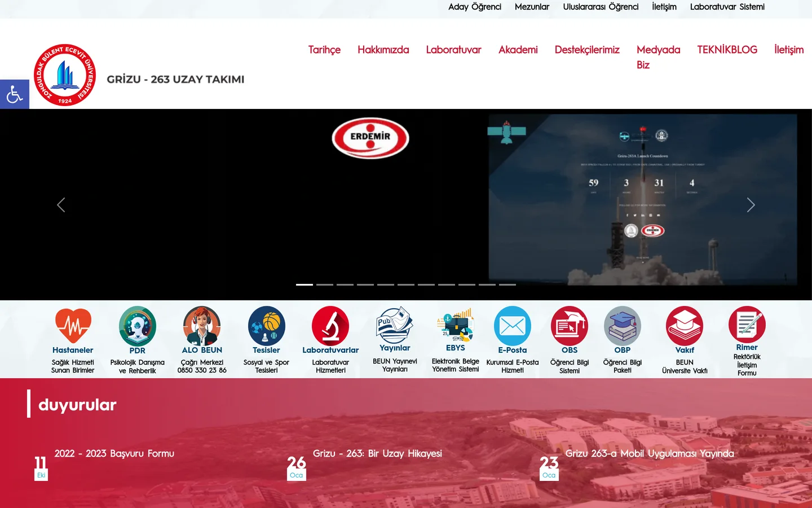Open announcement Grizu - 263: Bir Uzay Hikayesi
The height and width of the screenshot is (508, 812).
pyautogui.click(x=377, y=454)
